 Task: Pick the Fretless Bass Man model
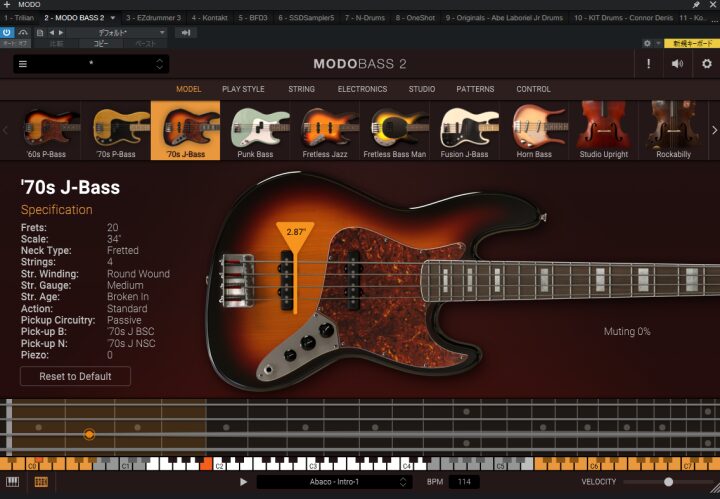(394, 130)
